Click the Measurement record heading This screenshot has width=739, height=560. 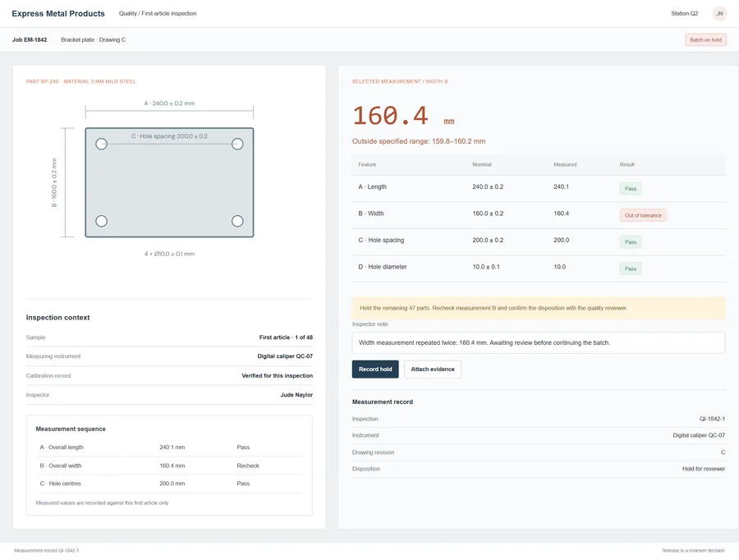382,402
